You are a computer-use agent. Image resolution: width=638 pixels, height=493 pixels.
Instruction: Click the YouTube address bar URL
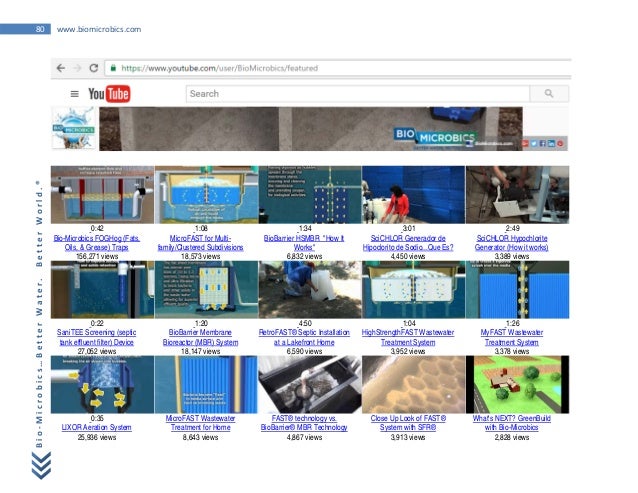click(220, 68)
